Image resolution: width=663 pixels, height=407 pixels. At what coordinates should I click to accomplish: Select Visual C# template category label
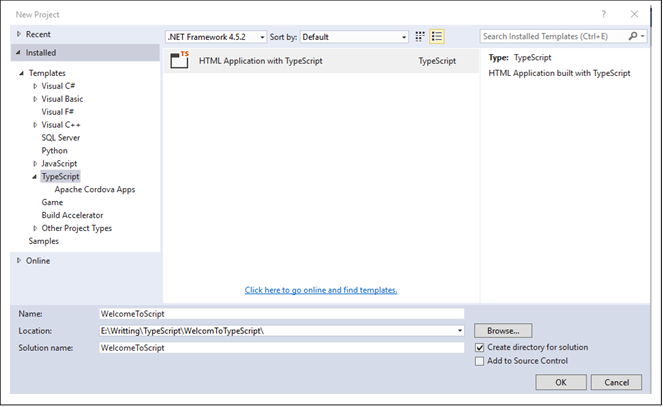pos(58,86)
